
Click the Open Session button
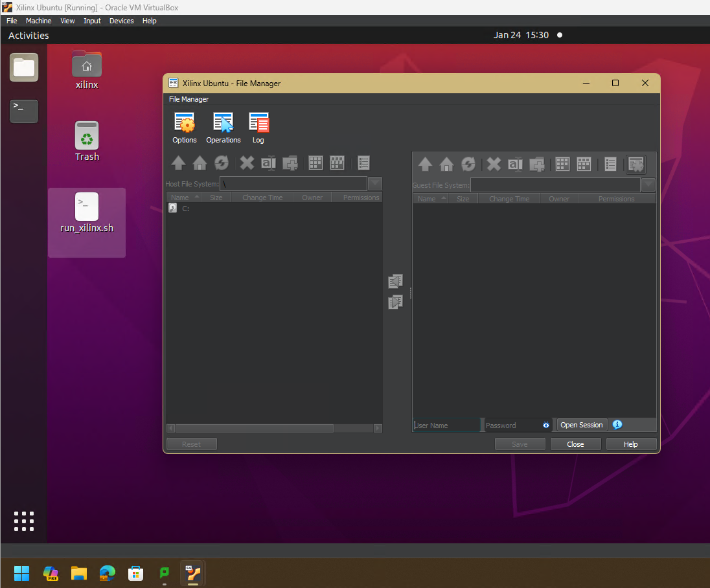click(581, 425)
